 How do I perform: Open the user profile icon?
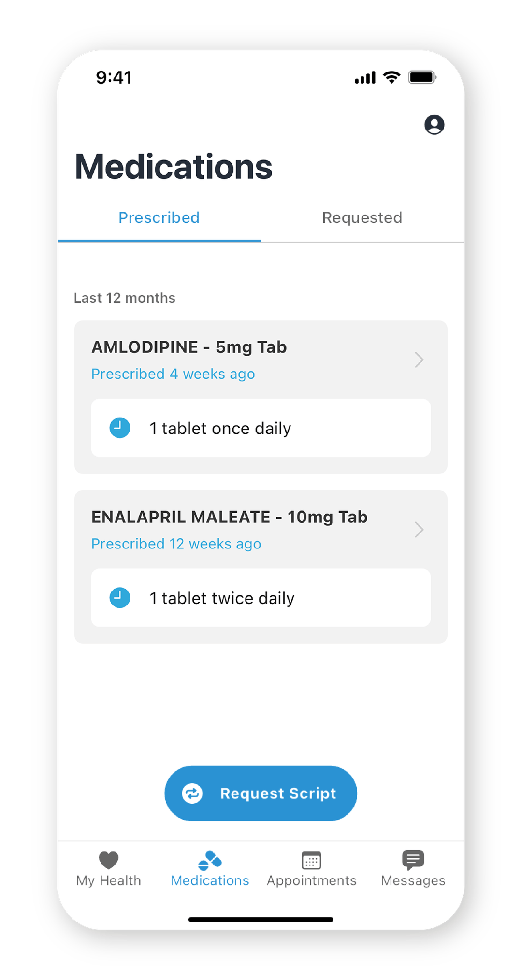pos(435,125)
